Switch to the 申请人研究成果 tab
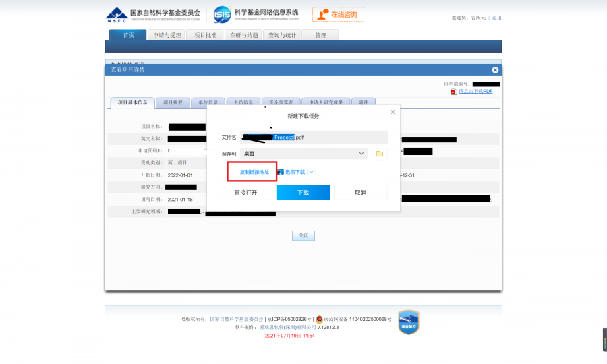 tap(326, 102)
